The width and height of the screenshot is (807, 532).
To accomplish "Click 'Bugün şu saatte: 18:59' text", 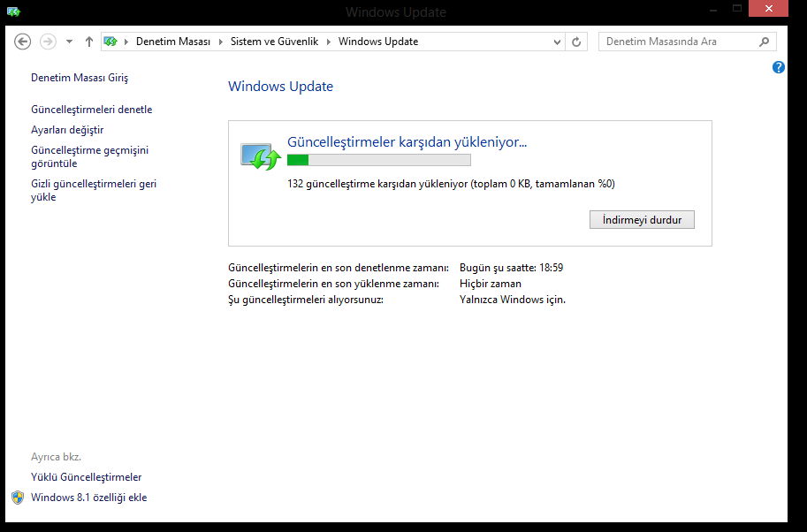I will click(x=511, y=268).
